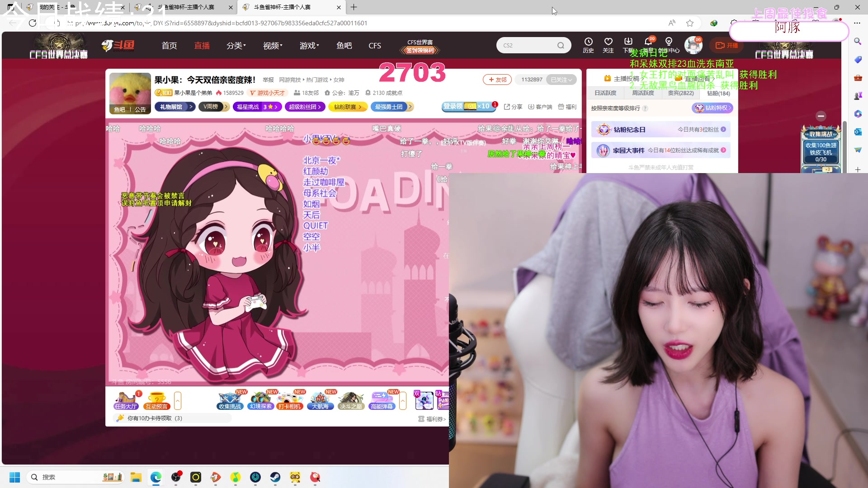Viewport: 868px width, 488px height.
Task: Open the 幻境探索 binoculars icon
Action: [x=261, y=400]
